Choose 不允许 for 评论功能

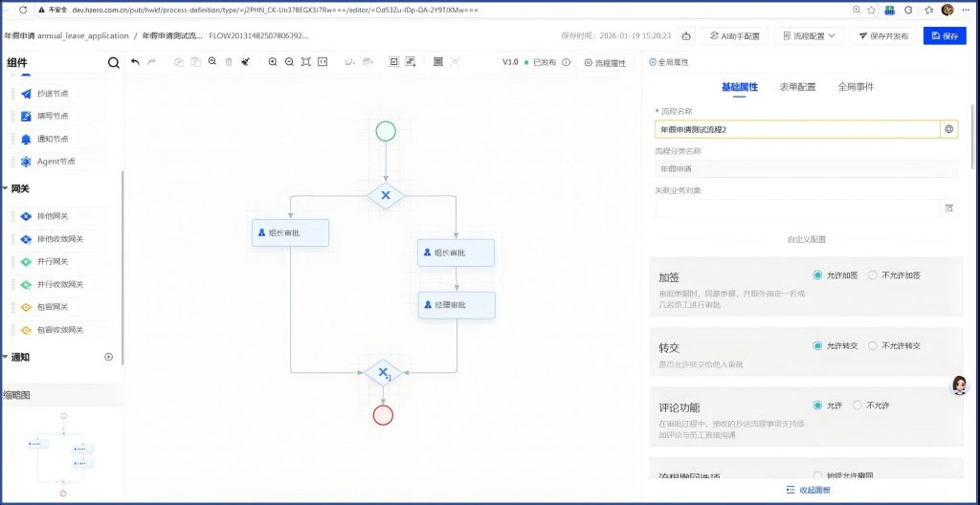click(x=857, y=406)
